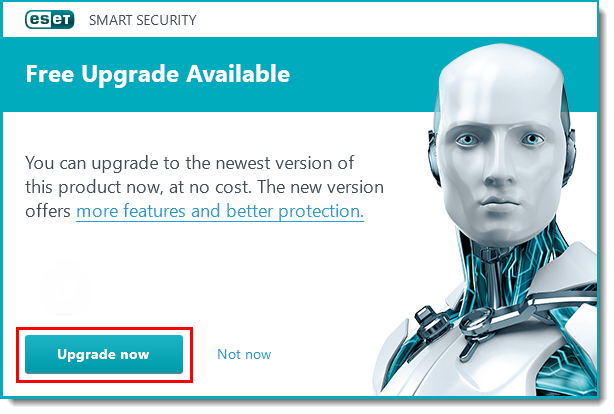
Task: Click the SMART SECURITY product title
Action: pos(143,20)
